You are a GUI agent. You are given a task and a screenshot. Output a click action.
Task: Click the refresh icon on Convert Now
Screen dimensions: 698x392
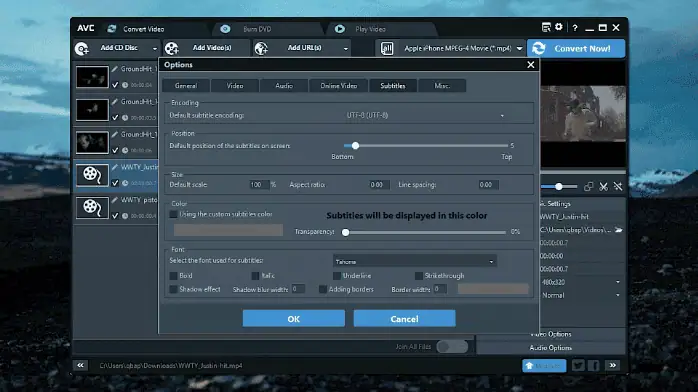tap(539, 48)
